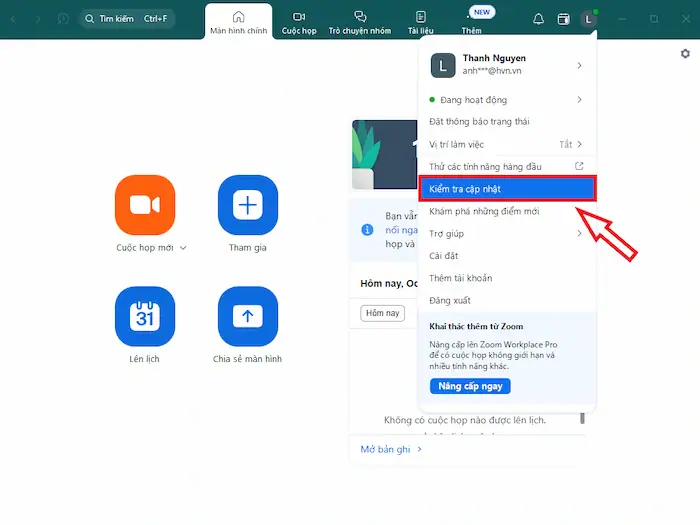Image resolution: width=700 pixels, height=525 pixels.
Task: Click the settings gear icon
Action: [685, 54]
